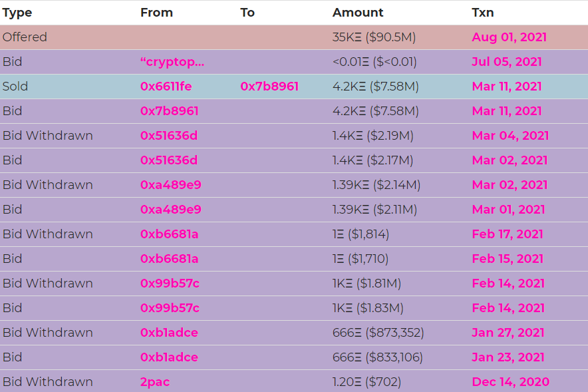Viewport: 588px width, 392px height.
Task: Open the Dec 14, 2020 transaction link
Action: coord(510,382)
